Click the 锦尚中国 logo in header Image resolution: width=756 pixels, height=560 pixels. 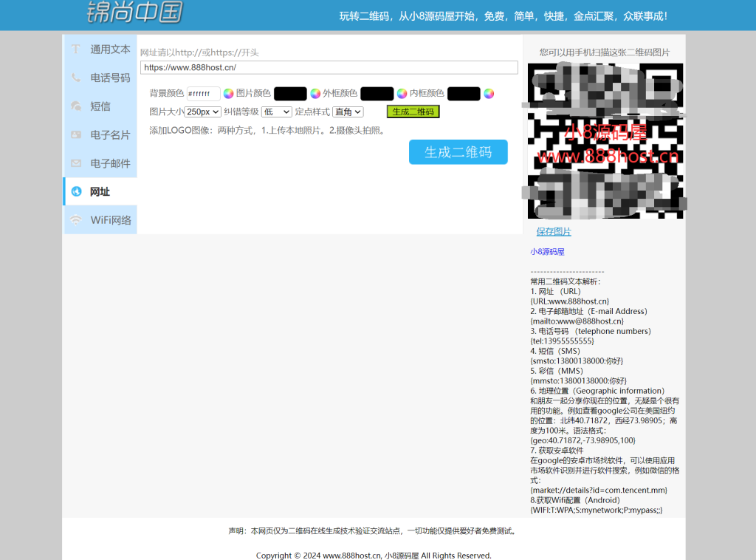135,12
